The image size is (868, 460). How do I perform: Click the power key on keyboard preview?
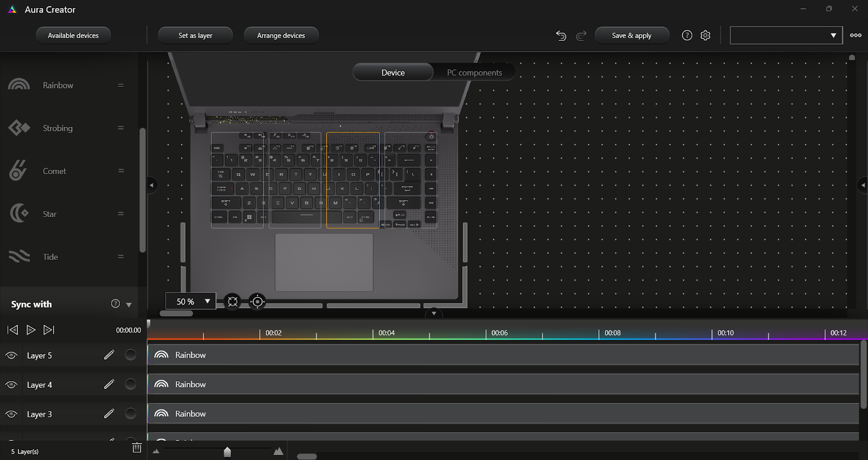pos(431,137)
